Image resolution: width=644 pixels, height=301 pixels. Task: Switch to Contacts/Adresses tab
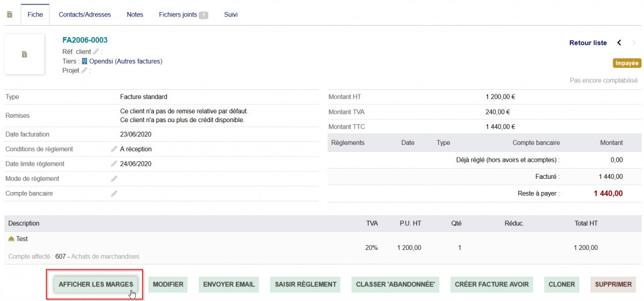[85, 14]
